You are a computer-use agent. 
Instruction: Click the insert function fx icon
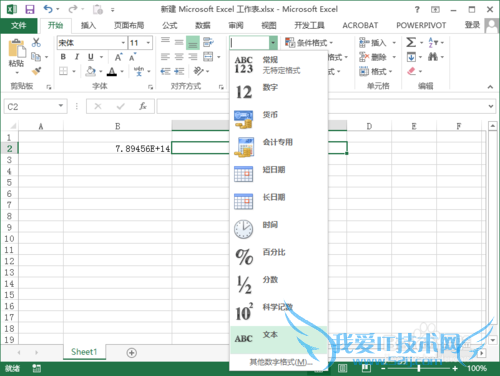[143, 106]
